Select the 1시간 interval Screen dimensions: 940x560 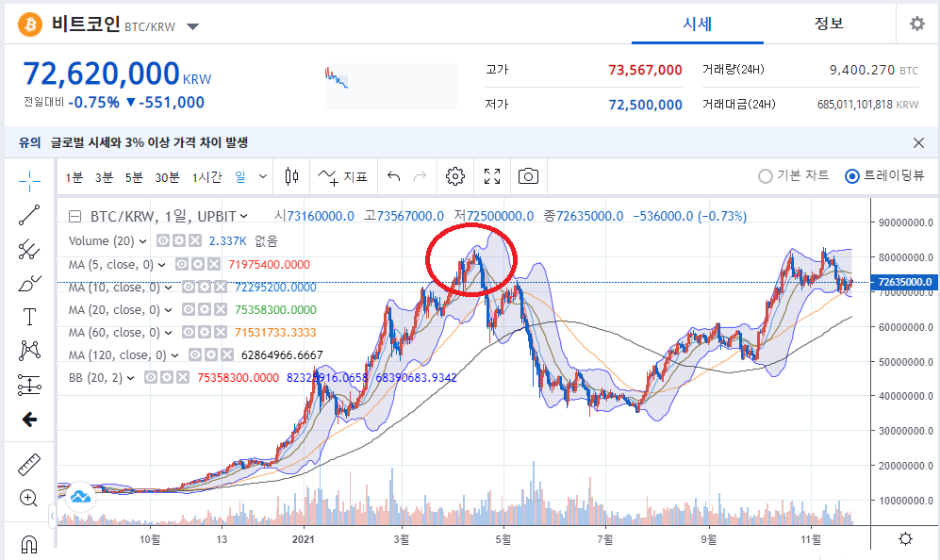click(x=206, y=177)
